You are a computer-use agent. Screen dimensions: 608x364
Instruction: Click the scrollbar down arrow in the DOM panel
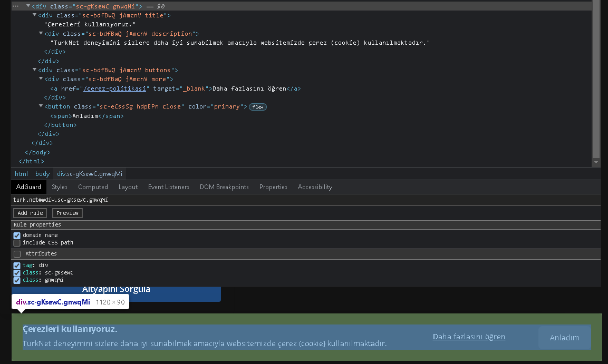(596, 162)
